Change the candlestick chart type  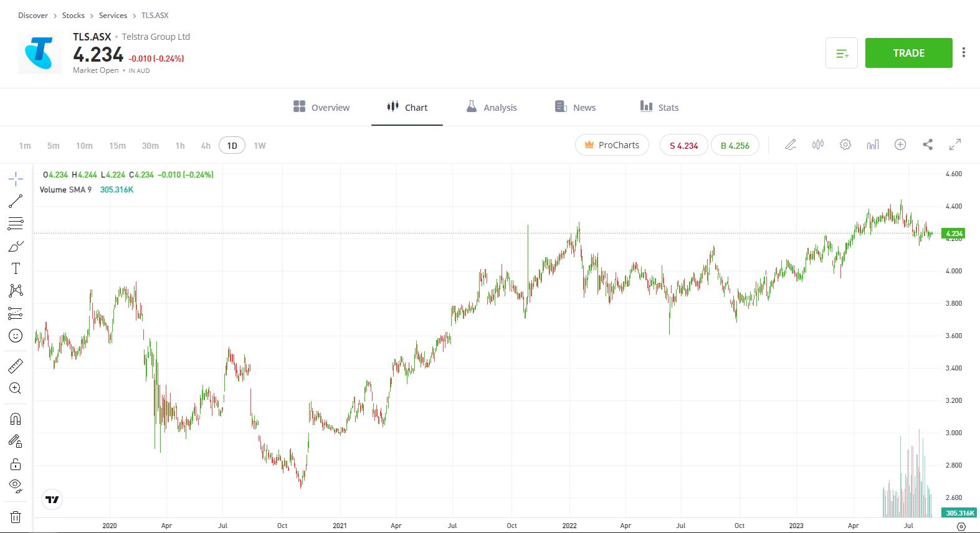coord(818,145)
